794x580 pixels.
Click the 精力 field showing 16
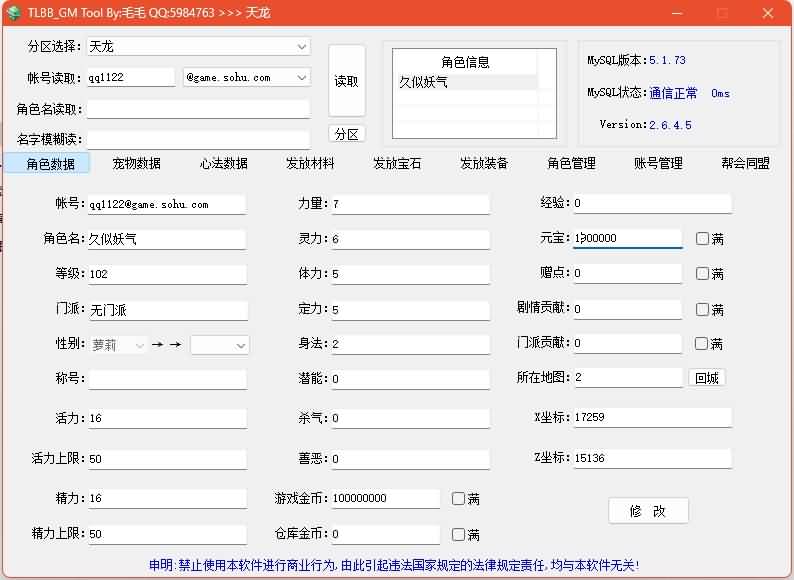click(168, 498)
